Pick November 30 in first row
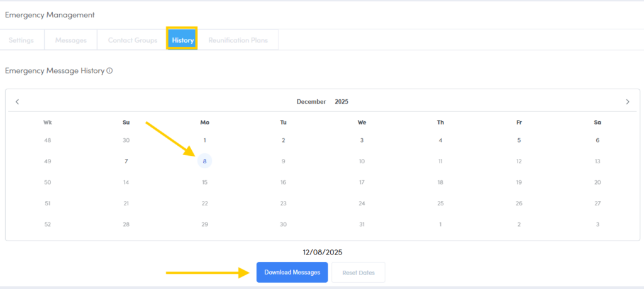The height and width of the screenshot is (289, 644). [126, 140]
